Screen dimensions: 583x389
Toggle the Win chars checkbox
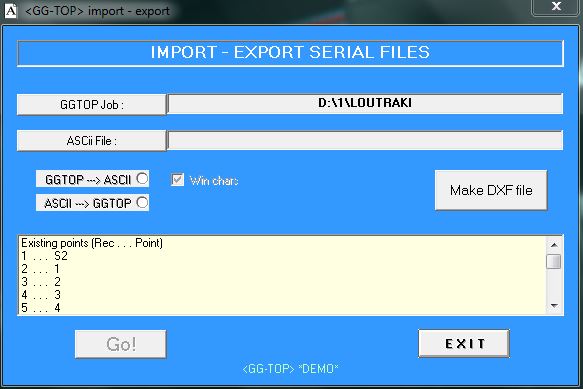point(177,180)
